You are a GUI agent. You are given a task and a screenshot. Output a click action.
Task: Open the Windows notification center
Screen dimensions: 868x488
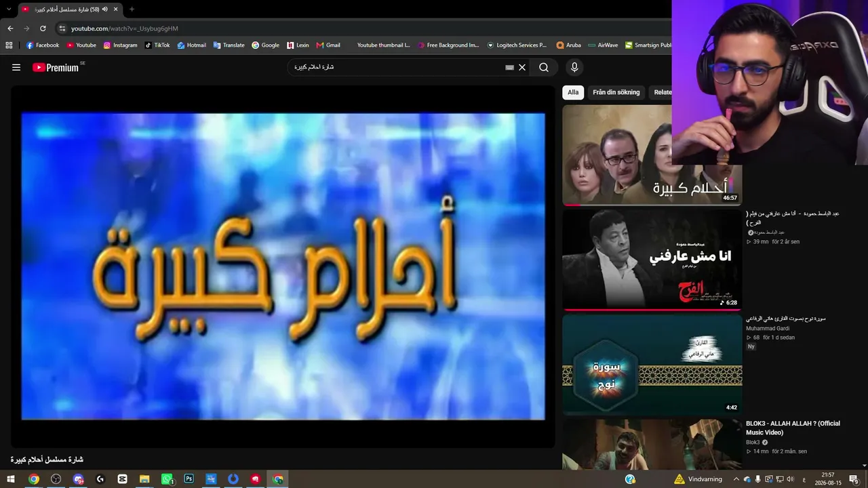(x=854, y=479)
